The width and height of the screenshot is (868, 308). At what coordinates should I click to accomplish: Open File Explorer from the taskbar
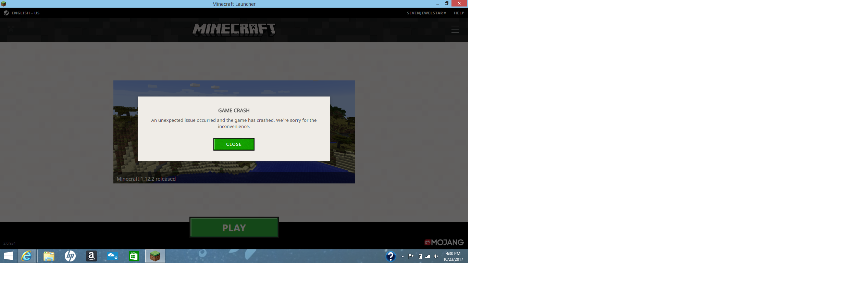[x=49, y=256]
